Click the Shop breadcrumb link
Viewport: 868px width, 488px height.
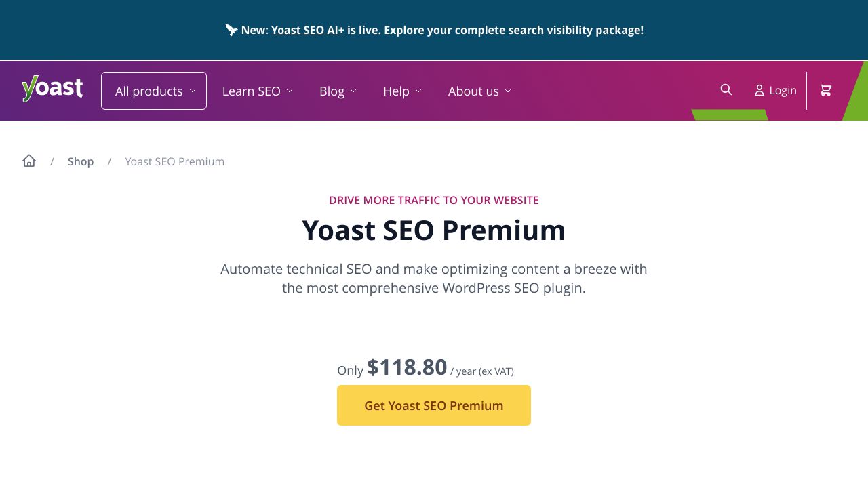81,161
